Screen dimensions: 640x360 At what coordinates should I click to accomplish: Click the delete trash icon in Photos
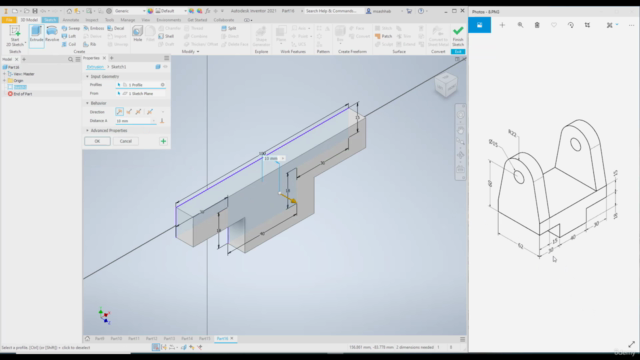point(537,25)
